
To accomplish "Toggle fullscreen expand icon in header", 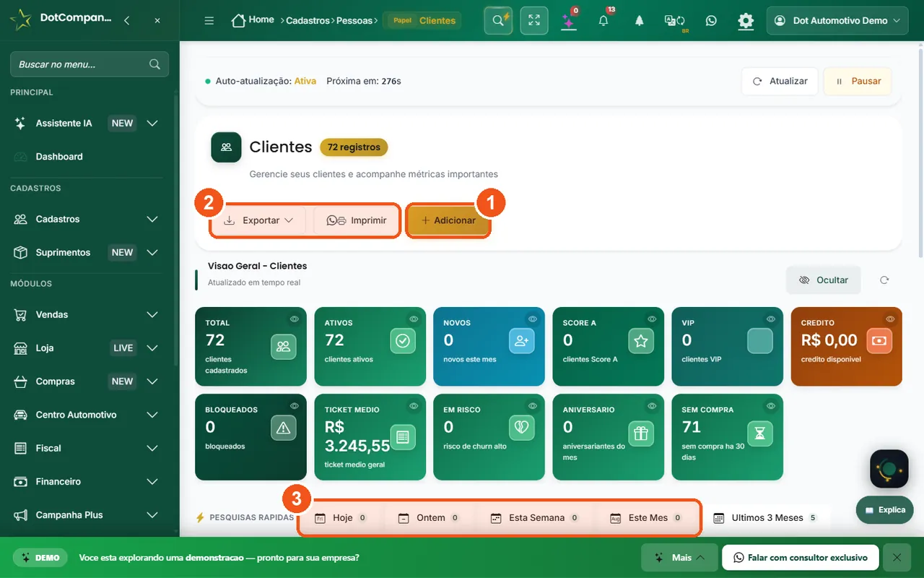I will 534,20.
